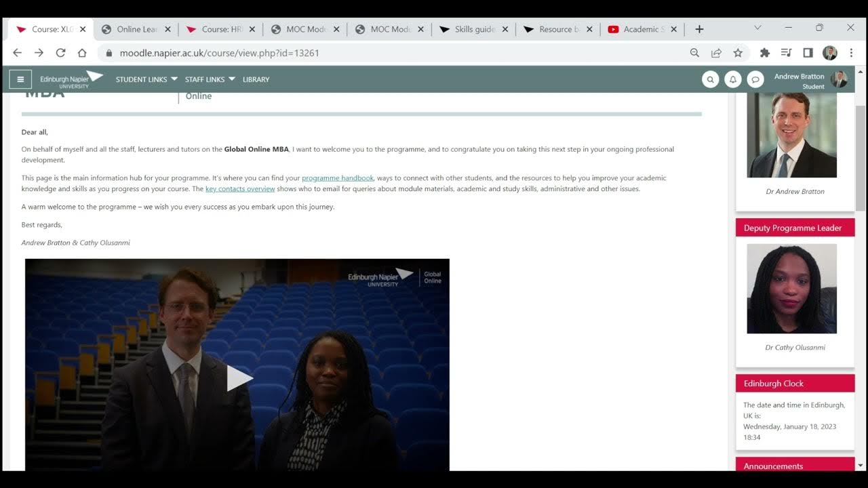Open the Chrome three-dot menu
Viewport: 868px width, 488px height.
click(851, 53)
